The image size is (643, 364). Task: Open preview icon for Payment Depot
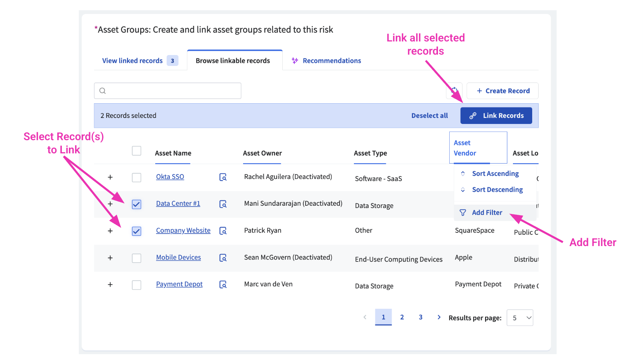coord(223,284)
